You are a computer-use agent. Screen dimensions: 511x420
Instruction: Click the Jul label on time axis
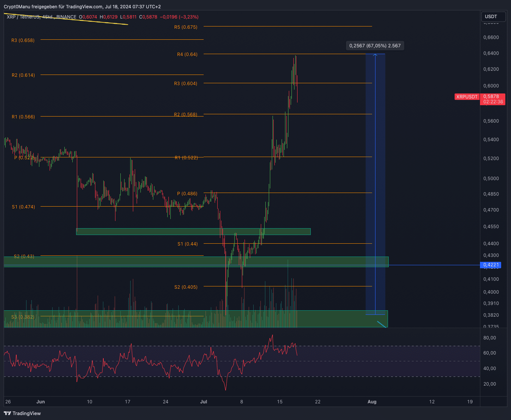pyautogui.click(x=204, y=402)
